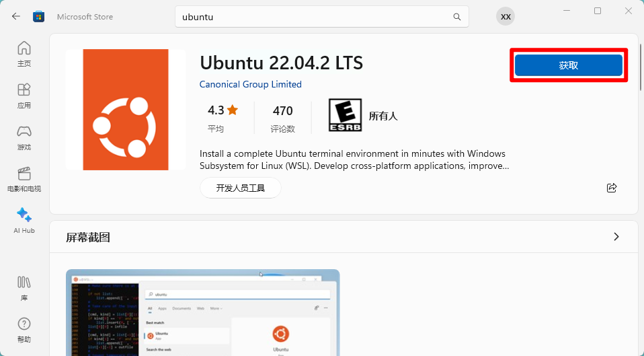Open the Ubuntu screenshot thumbnail

tap(202, 313)
